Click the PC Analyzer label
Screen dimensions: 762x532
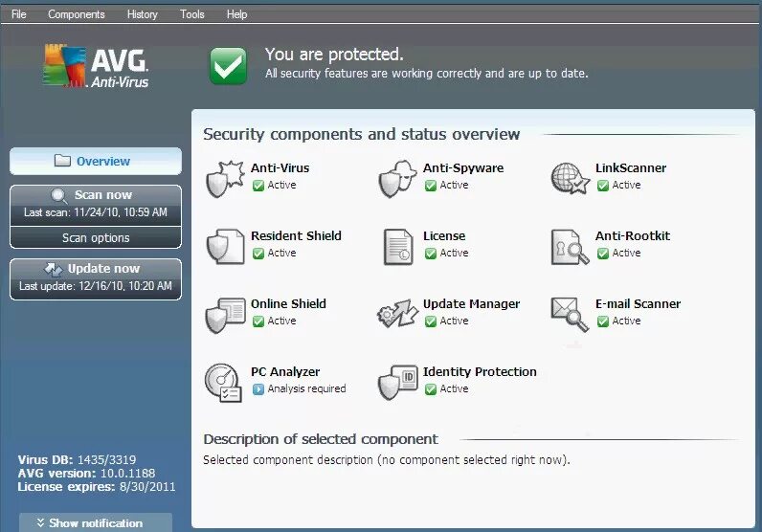(x=285, y=371)
